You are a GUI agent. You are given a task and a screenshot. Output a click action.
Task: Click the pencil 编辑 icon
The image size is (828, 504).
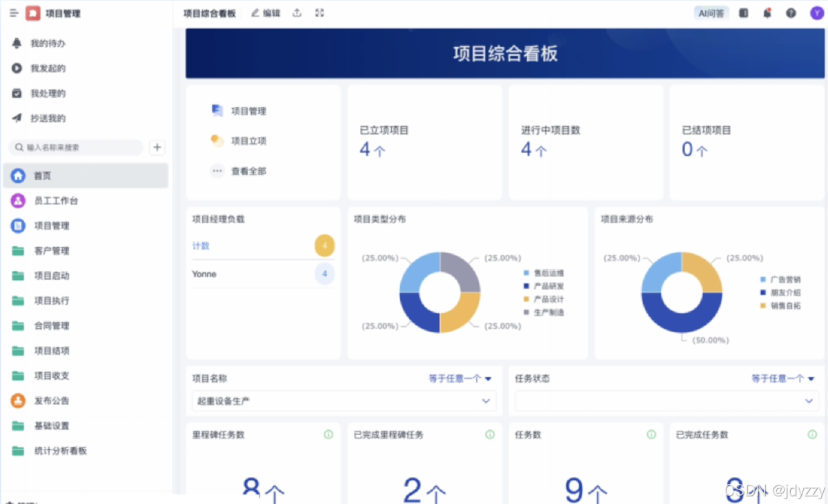(255, 12)
